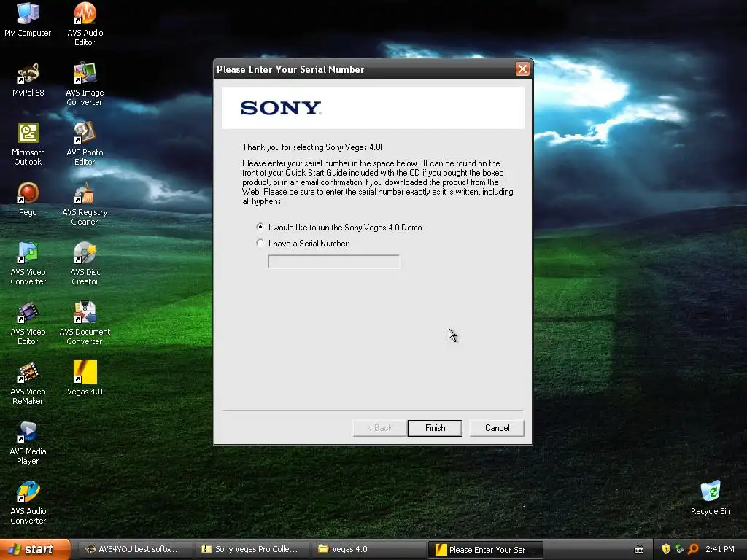The height and width of the screenshot is (560, 747).
Task: Open Microsoft Outlook desktop icon
Action: (x=28, y=144)
